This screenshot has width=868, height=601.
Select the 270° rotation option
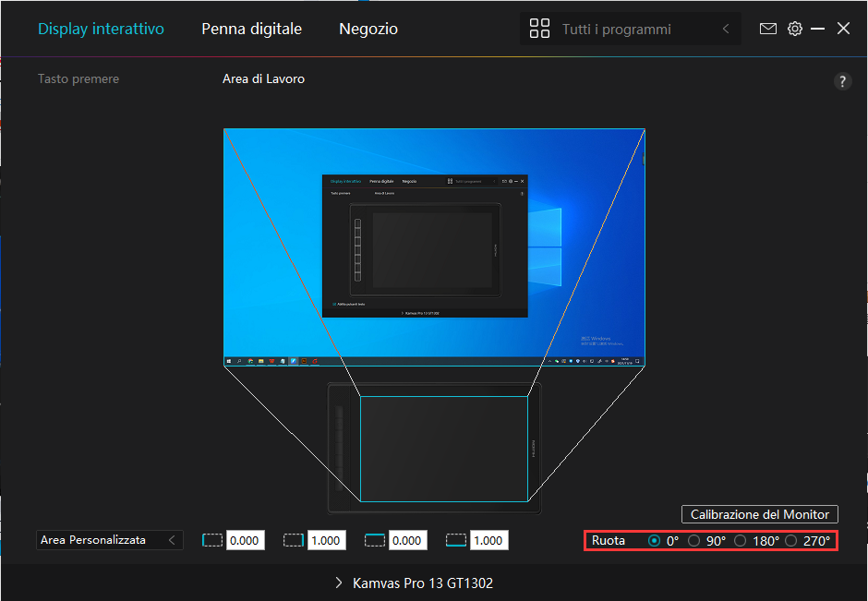[790, 541]
